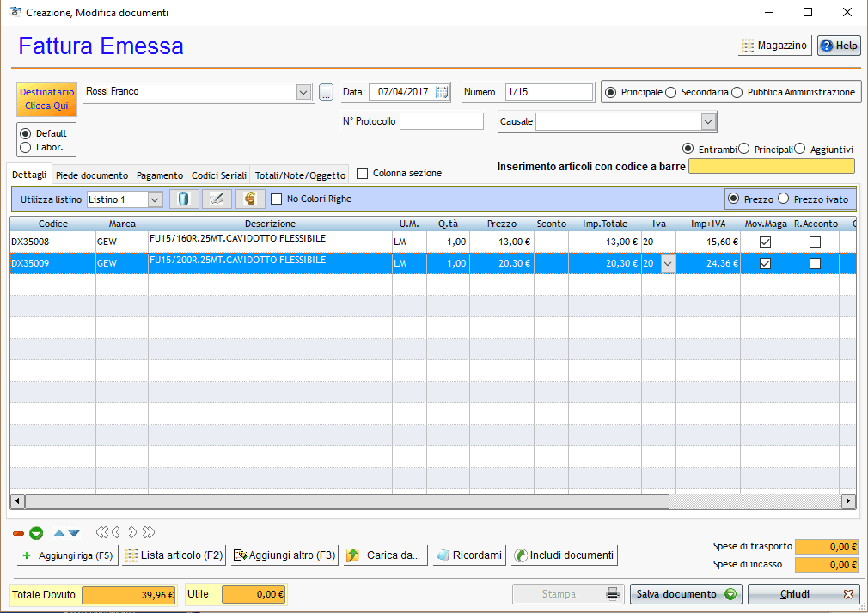This screenshot has height=613, width=868.
Task: Save with the Salva documento button
Action: 686,594
